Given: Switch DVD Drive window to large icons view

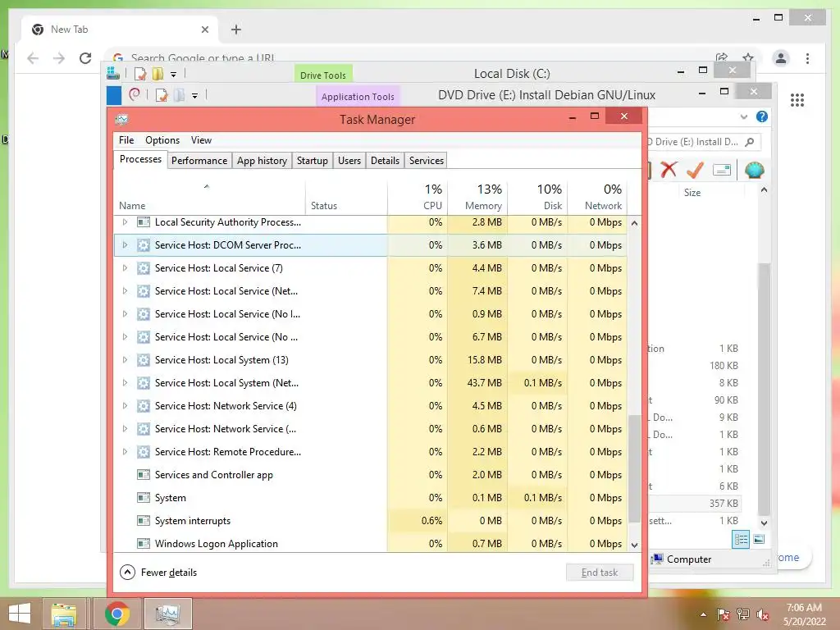Looking at the screenshot, I should pos(759,539).
